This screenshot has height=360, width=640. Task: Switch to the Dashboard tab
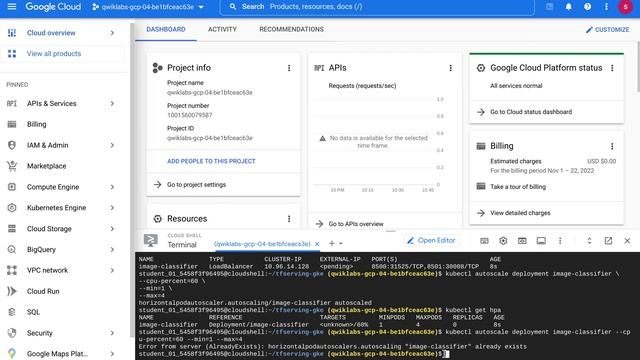click(x=166, y=29)
